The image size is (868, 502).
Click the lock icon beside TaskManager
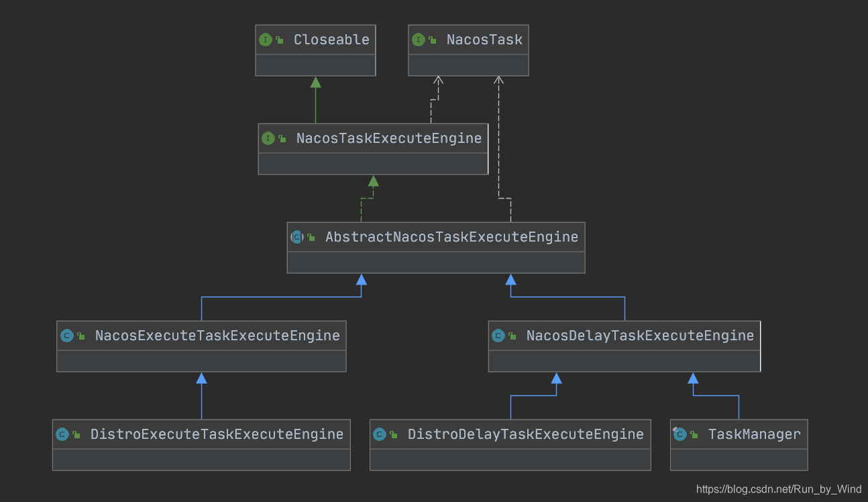point(694,435)
